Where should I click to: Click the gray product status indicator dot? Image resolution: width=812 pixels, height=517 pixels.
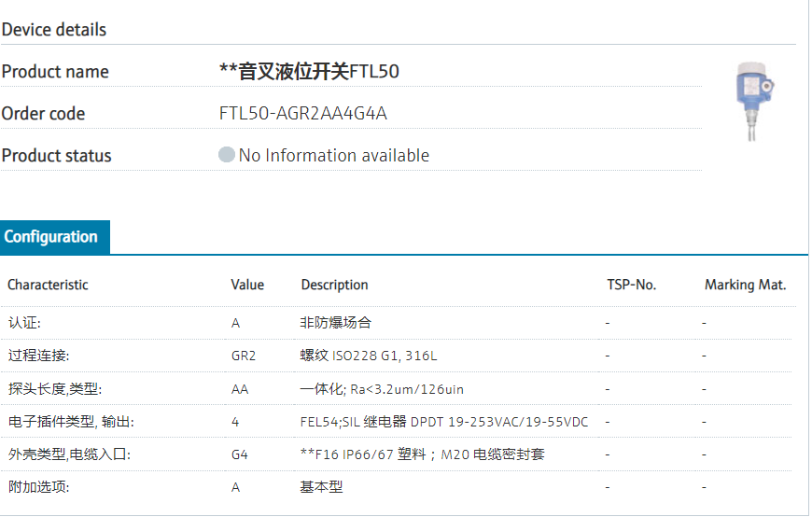(227, 155)
